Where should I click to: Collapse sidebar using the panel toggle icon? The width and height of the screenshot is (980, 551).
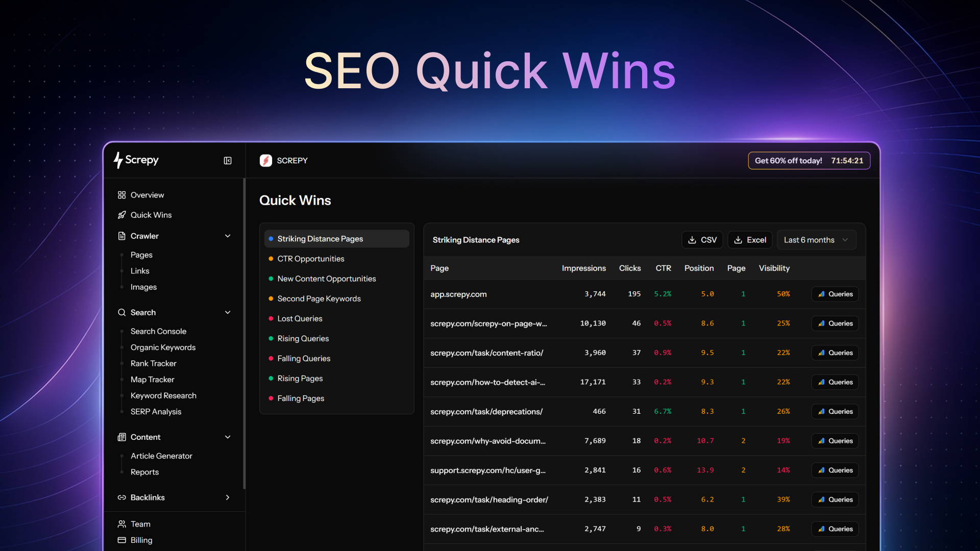(228, 161)
